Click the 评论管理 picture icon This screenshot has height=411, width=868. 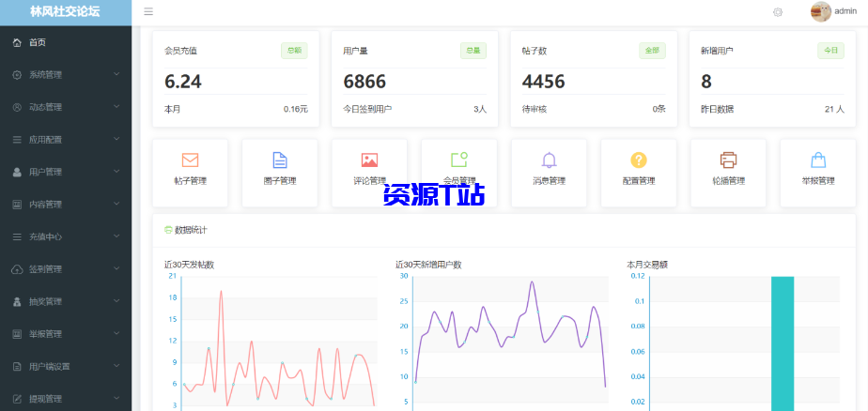(x=370, y=160)
